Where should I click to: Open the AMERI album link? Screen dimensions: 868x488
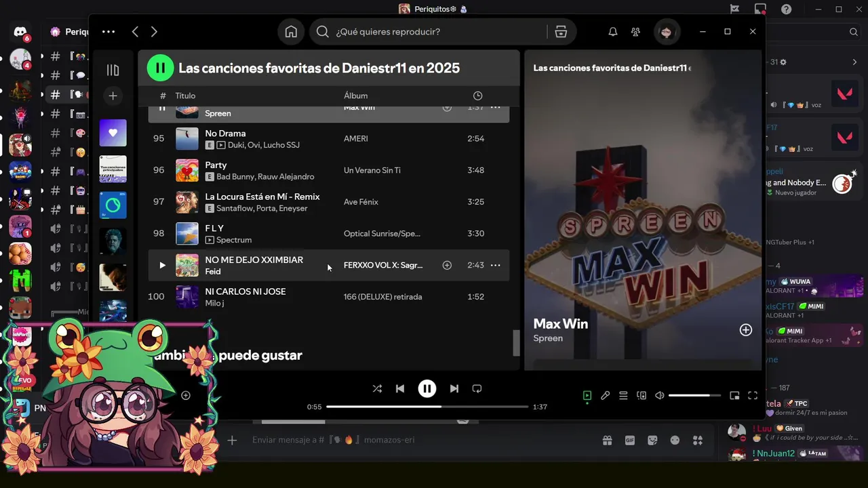[x=355, y=138]
